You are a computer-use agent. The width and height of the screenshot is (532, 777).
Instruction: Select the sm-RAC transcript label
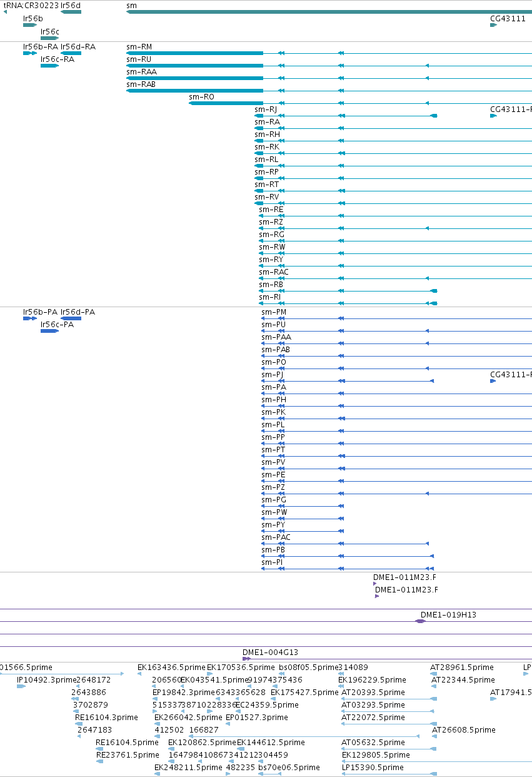(274, 272)
